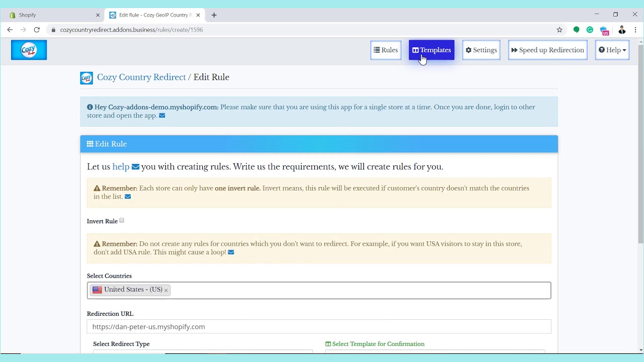Reload the current page
This screenshot has height=362, width=644.
(x=37, y=30)
